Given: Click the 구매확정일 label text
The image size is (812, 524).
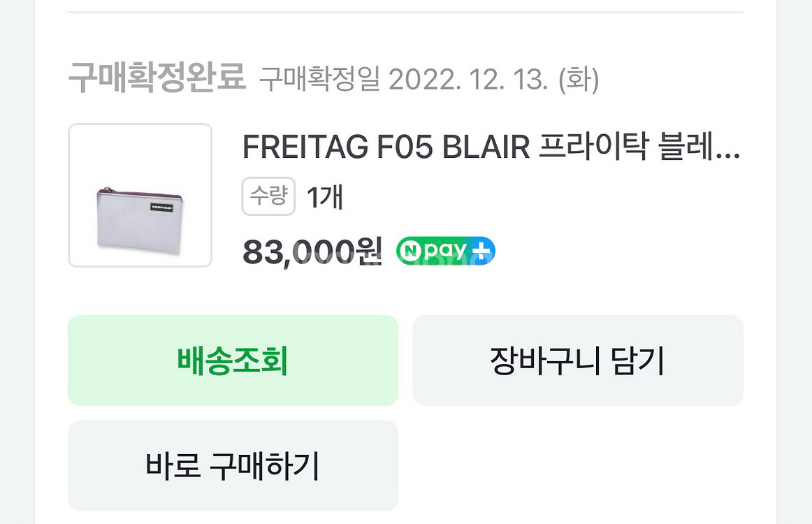Looking at the screenshot, I should tap(319, 79).
